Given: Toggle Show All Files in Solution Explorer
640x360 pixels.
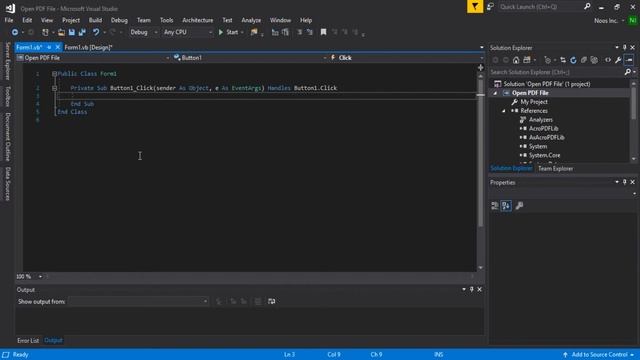Looking at the screenshot, I should [x=594, y=60].
